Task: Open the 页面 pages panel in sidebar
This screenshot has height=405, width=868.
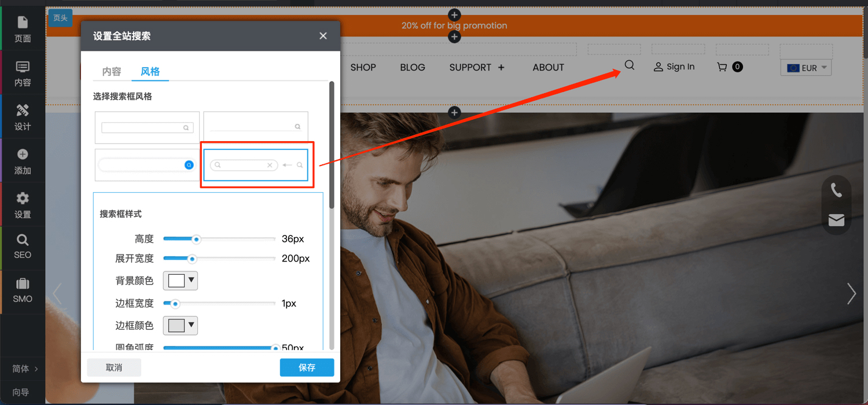Action: (x=23, y=29)
